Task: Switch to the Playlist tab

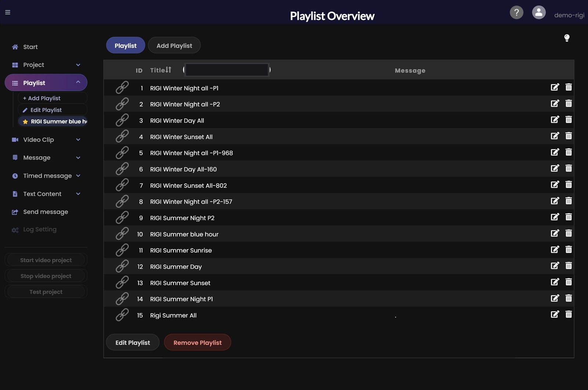Action: 126,46
